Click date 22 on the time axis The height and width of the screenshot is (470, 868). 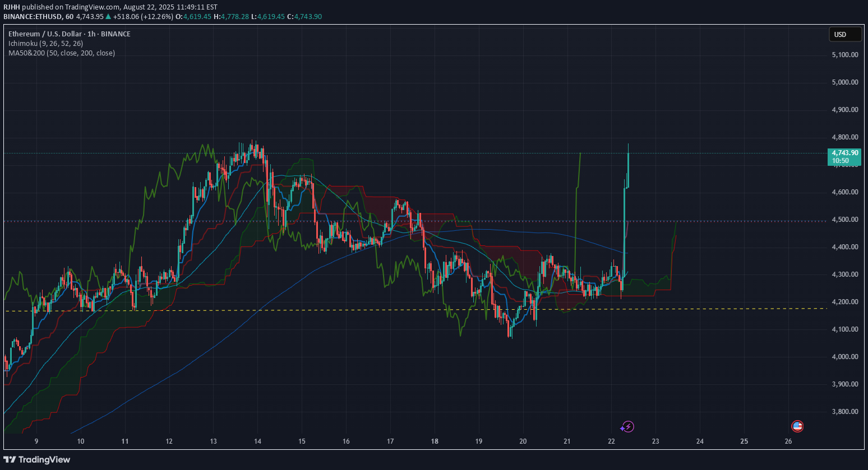pos(611,441)
